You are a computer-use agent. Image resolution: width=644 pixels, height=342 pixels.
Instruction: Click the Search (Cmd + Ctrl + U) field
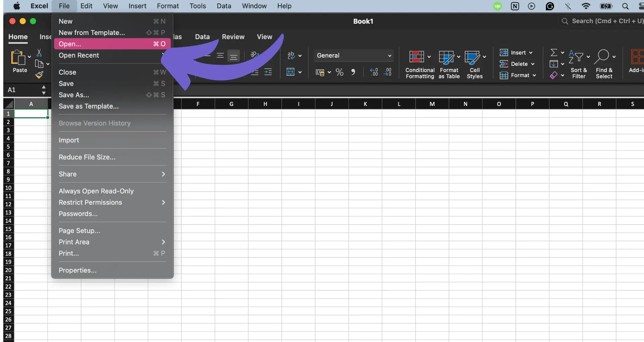(x=602, y=21)
